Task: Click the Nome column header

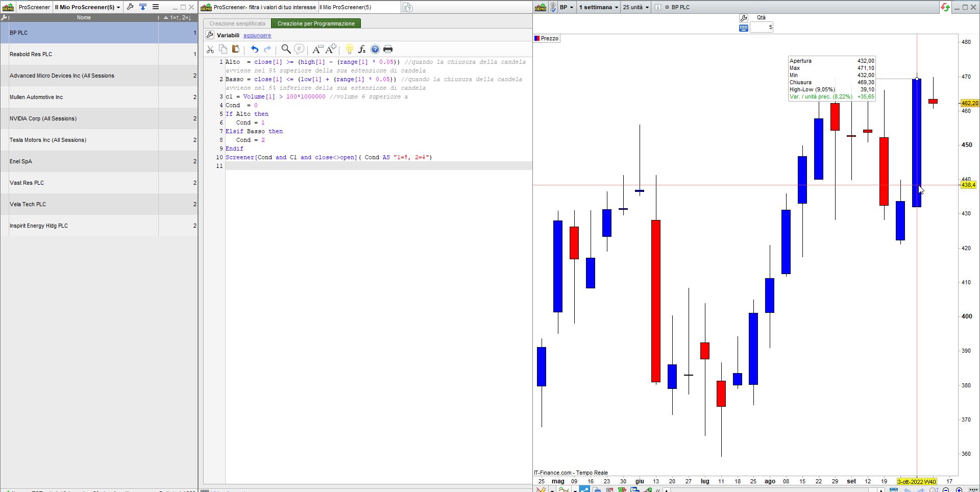Action: pos(84,18)
